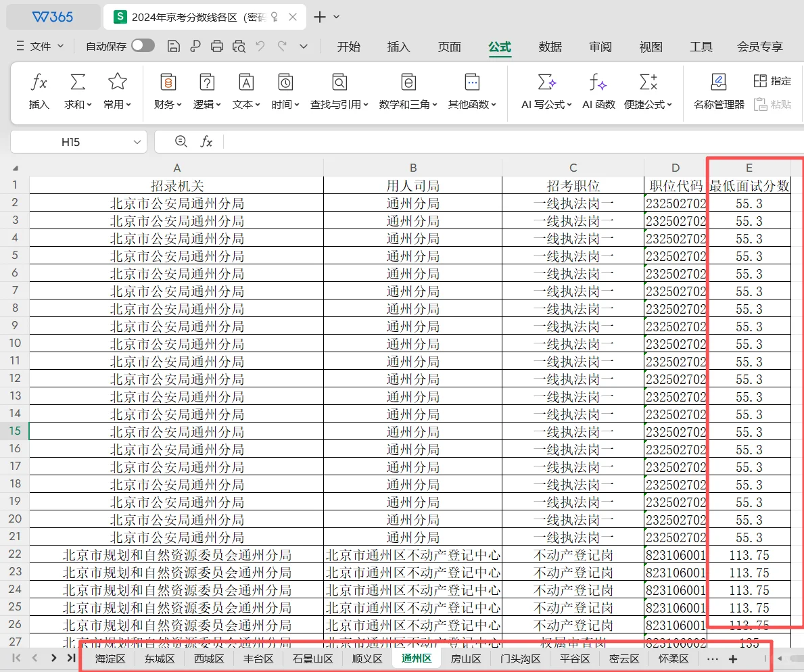Select column E header
The width and height of the screenshot is (804, 672).
coord(749,168)
